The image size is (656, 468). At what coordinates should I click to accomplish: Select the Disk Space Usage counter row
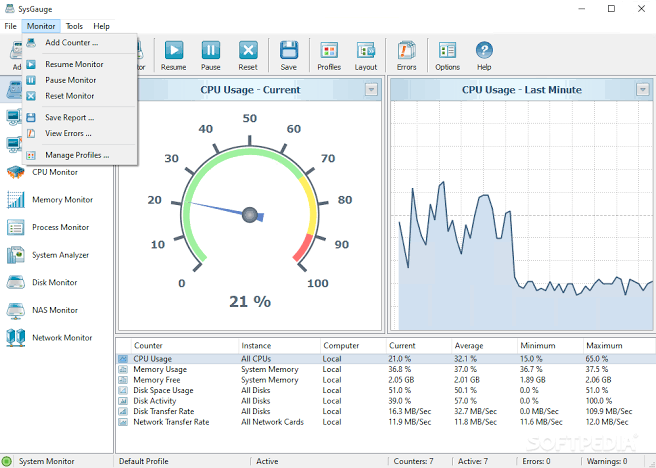click(x=385, y=390)
